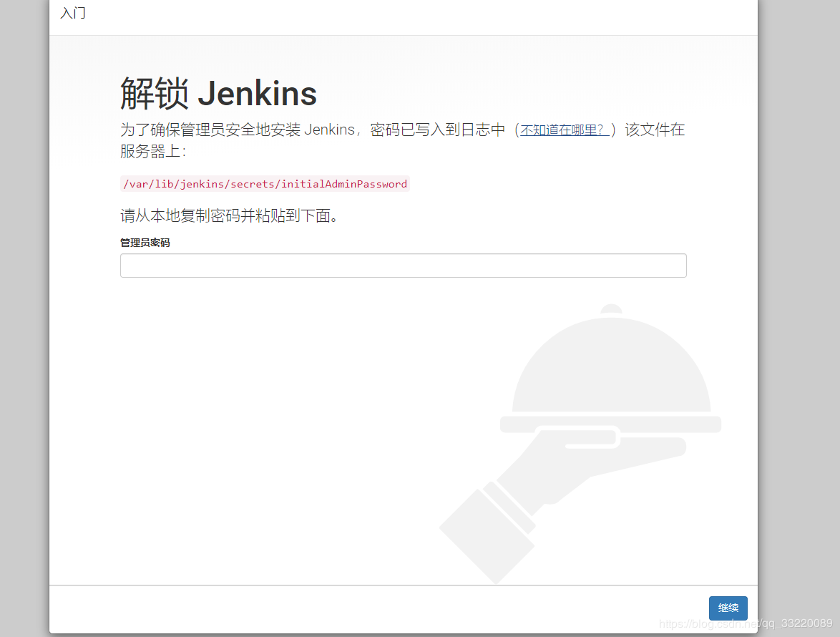The image size is (840, 637).
Task: Click the 入门 header title
Action: [73, 13]
